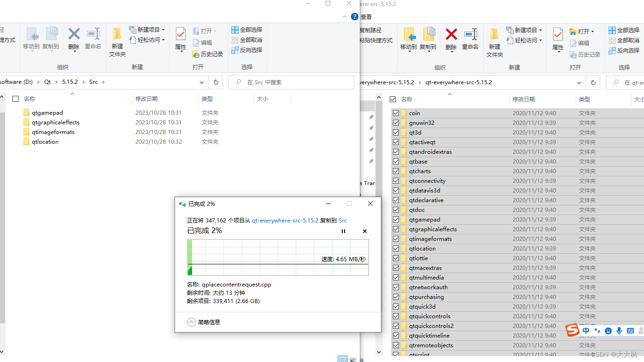
Task: Open 轻松访问 dropdown in left window
Action: pos(147,40)
